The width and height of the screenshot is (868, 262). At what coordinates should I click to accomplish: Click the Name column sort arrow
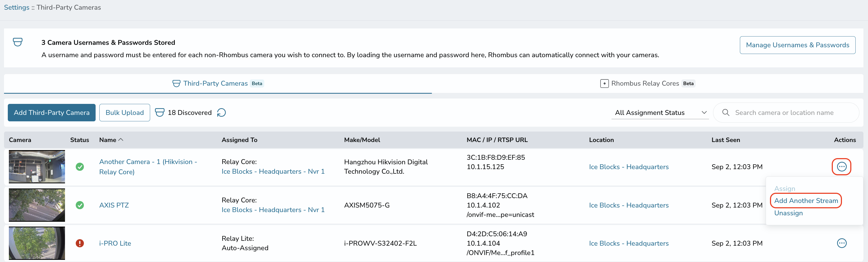pyautogui.click(x=121, y=139)
